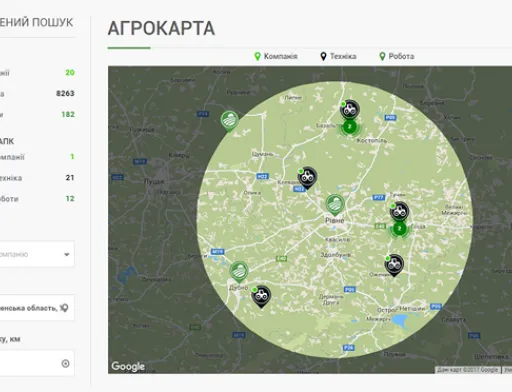Click the Google logo on the map
The height and width of the screenshot is (392, 512).
click(x=128, y=366)
